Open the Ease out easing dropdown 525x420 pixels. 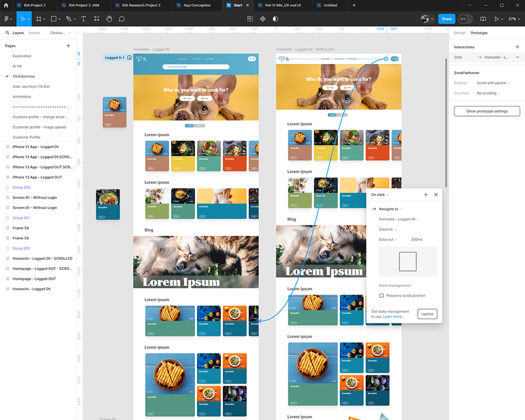point(388,239)
